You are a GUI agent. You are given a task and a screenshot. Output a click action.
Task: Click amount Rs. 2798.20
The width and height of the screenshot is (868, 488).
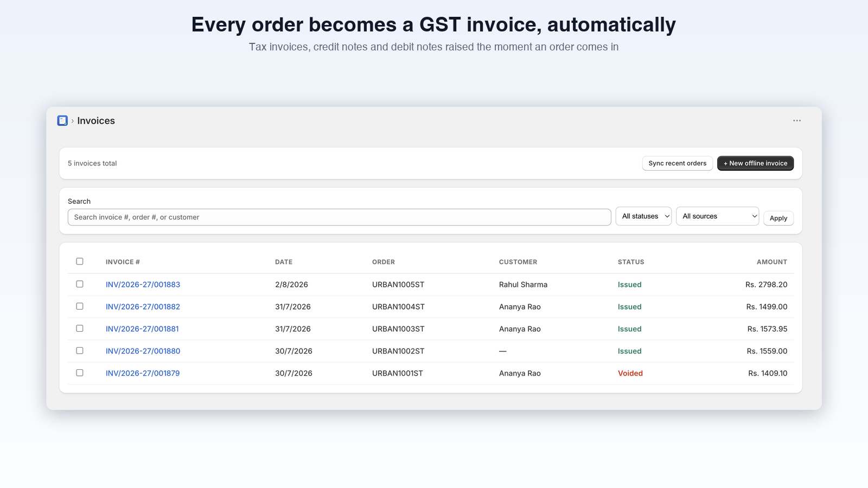click(x=767, y=285)
